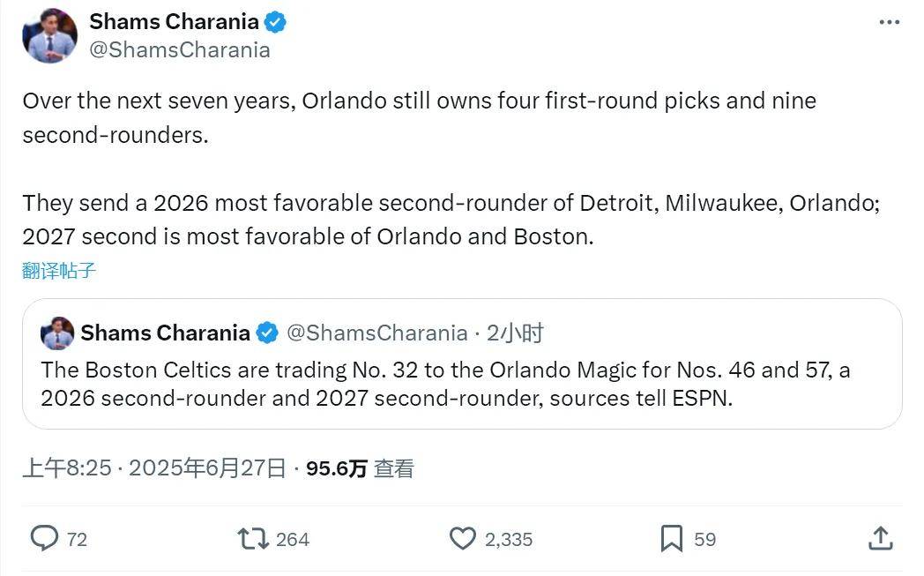Click the verified badge in quoted tweet
Viewport: 924px width, 576px height.
coord(266,333)
